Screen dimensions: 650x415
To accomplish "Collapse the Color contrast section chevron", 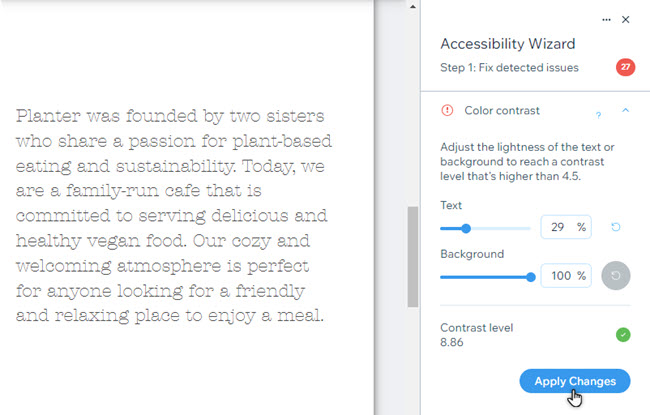I will coord(626,110).
